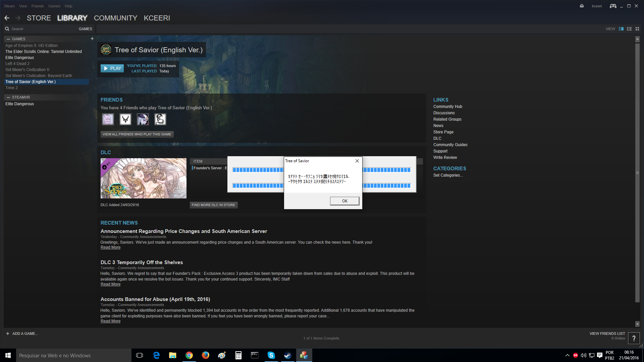Switch library to grid view

pyautogui.click(x=637, y=29)
